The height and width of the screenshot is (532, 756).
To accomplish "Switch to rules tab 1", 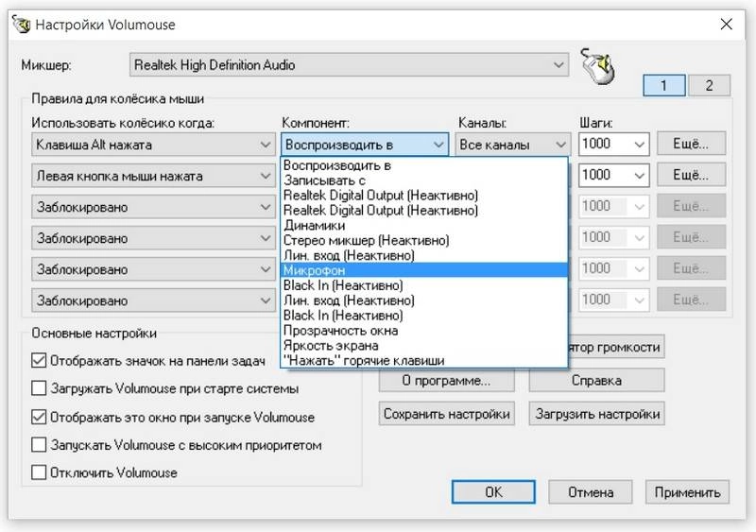I will tap(664, 86).
